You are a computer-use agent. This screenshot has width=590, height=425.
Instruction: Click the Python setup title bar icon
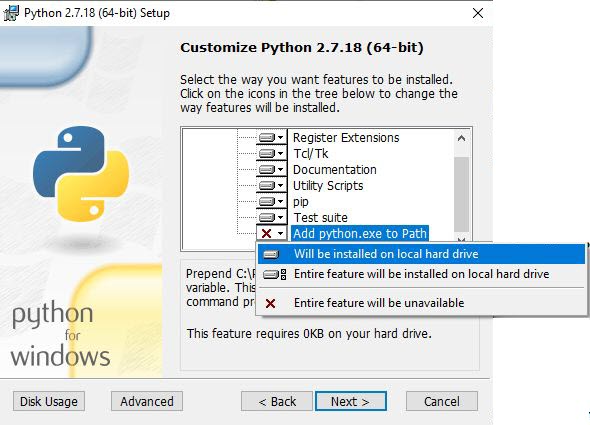[x=11, y=13]
